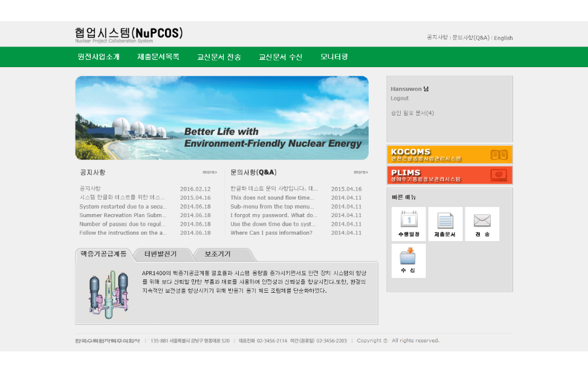Open 'I forgot my password' Q&A post
The width and height of the screenshot is (588, 372).
click(x=273, y=215)
